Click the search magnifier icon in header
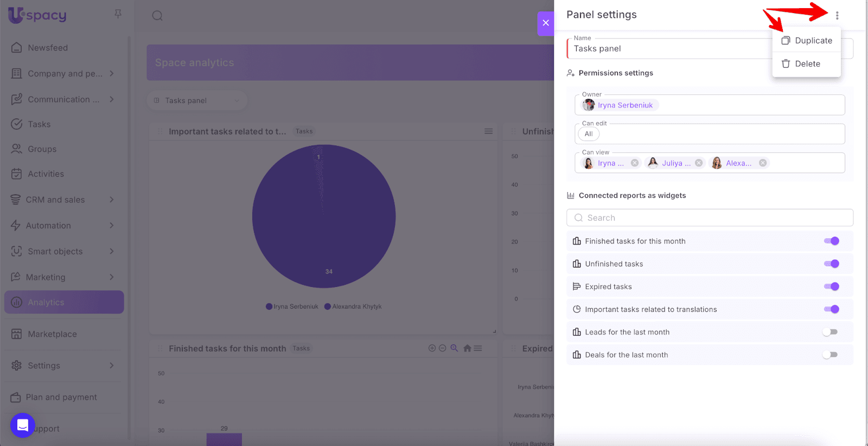Viewport: 868px width, 446px height. [157, 16]
